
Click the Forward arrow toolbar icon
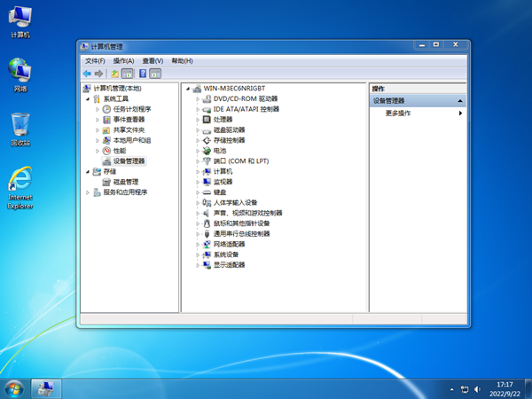coord(98,74)
